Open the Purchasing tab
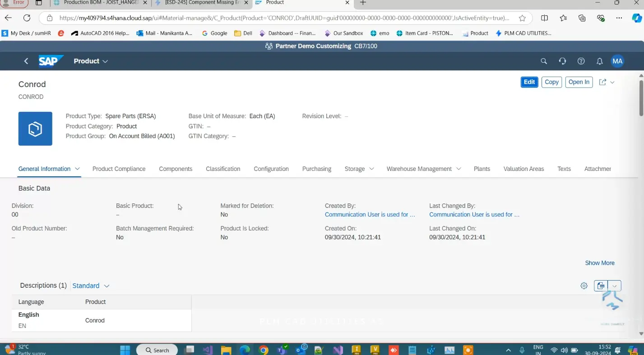Image resolution: width=644 pixels, height=355 pixels. (316, 169)
